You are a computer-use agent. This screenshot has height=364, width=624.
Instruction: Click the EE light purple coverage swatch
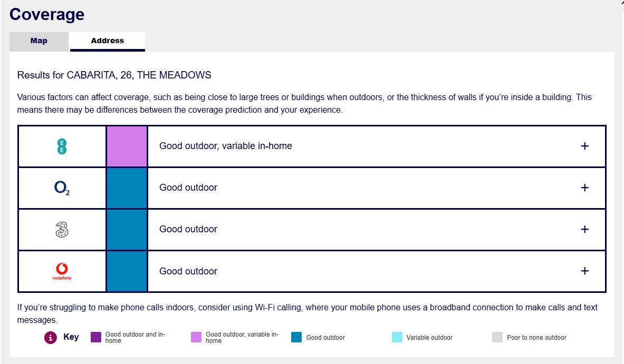pos(127,146)
